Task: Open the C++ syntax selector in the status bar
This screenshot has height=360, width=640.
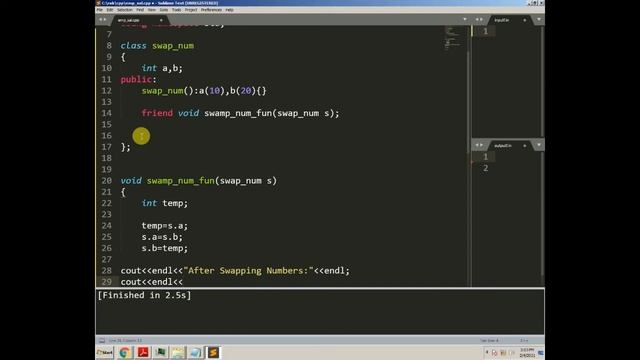Action: tap(524, 340)
